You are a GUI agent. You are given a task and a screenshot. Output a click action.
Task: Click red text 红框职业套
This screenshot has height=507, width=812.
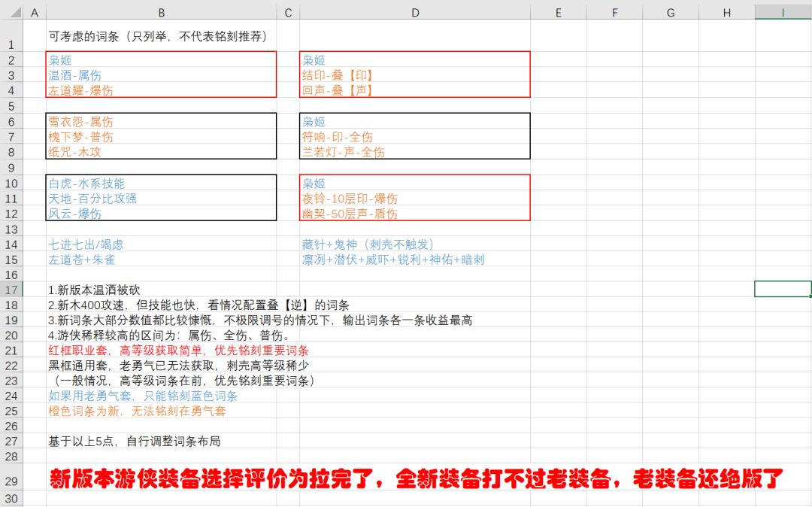coord(178,351)
